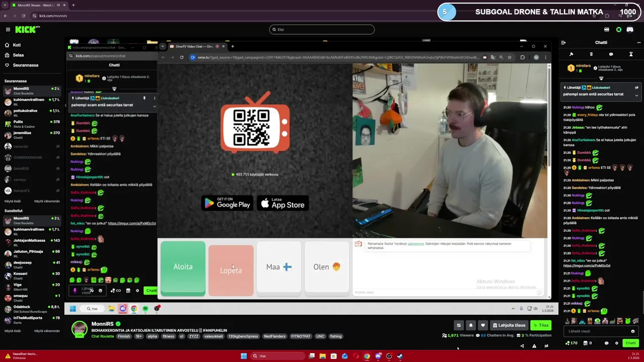Viewport: 644px width, 362px height.
Task: Open the chat three-dots options menu
Action: point(639,43)
